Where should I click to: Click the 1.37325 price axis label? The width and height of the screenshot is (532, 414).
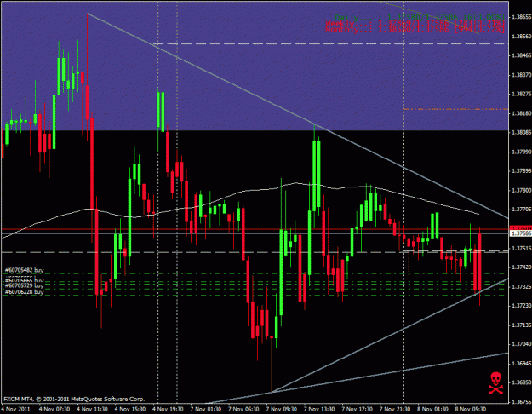(x=522, y=286)
